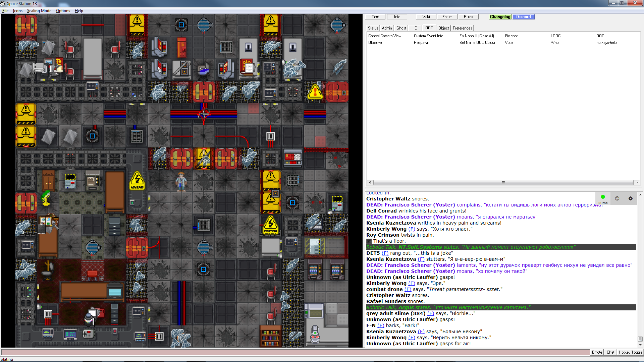644x362 pixels.
Task: Select the Fix NanoUI (Close All) verb
Action: click(x=477, y=36)
